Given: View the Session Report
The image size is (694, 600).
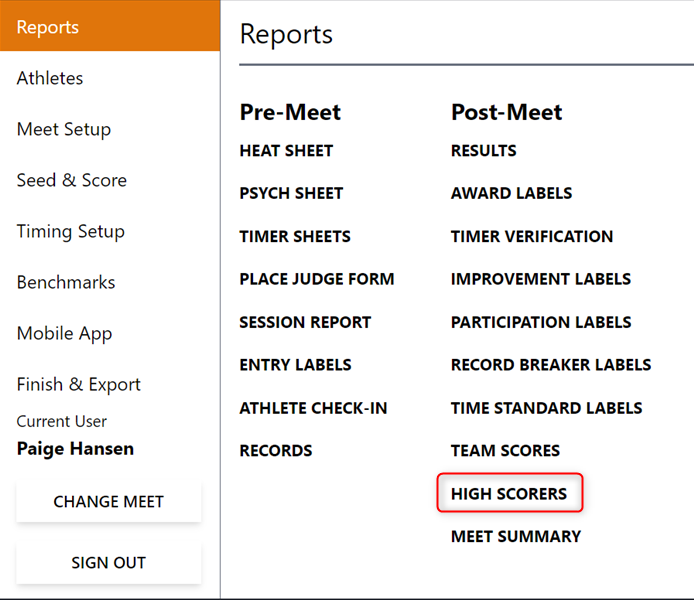Looking at the screenshot, I should (305, 322).
